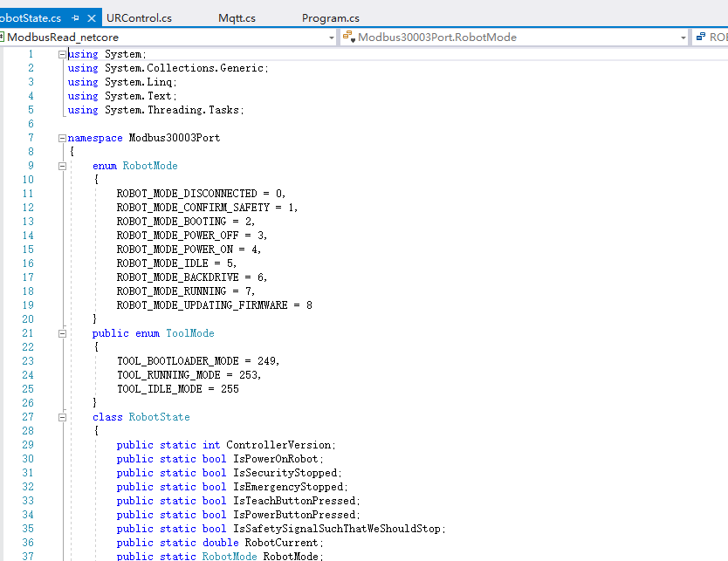728x561 pixels.
Task: Click the Modbus30003Port namespace name
Action: pyautogui.click(x=175, y=138)
